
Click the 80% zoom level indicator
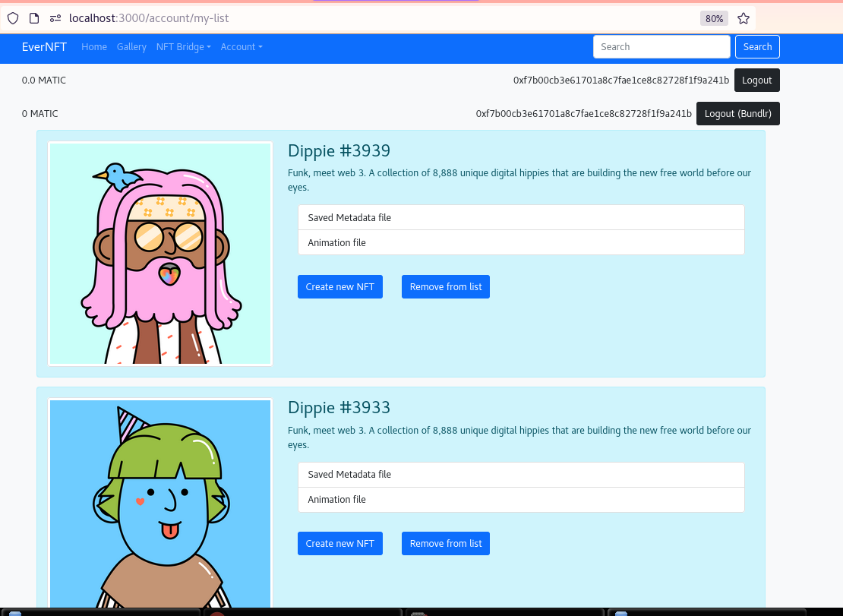714,18
